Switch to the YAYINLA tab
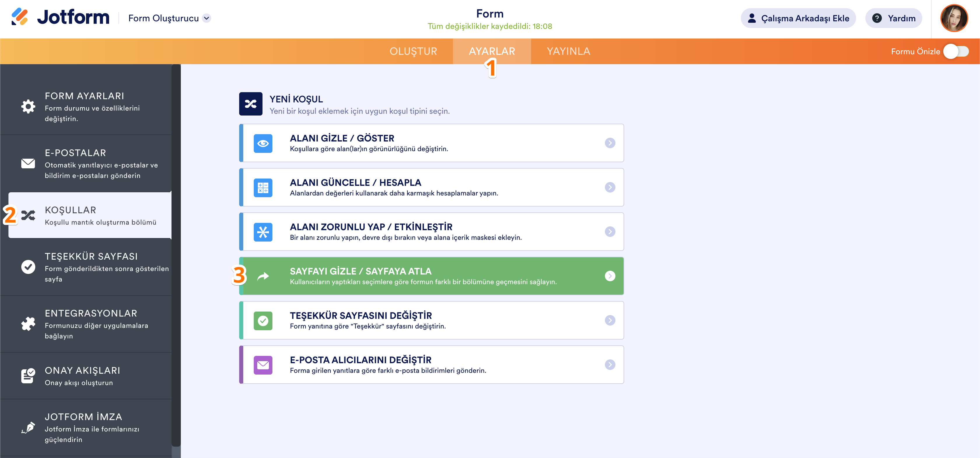The height and width of the screenshot is (458, 980). coord(568,51)
